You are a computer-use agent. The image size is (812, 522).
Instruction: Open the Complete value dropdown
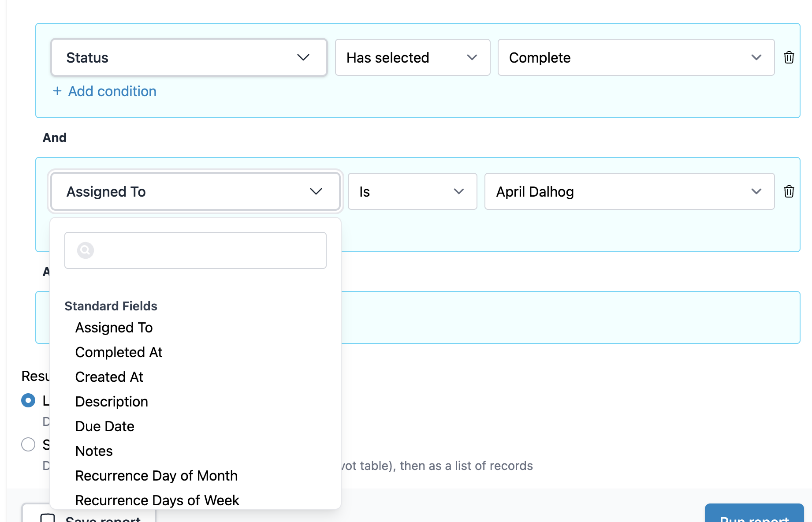pyautogui.click(x=635, y=58)
